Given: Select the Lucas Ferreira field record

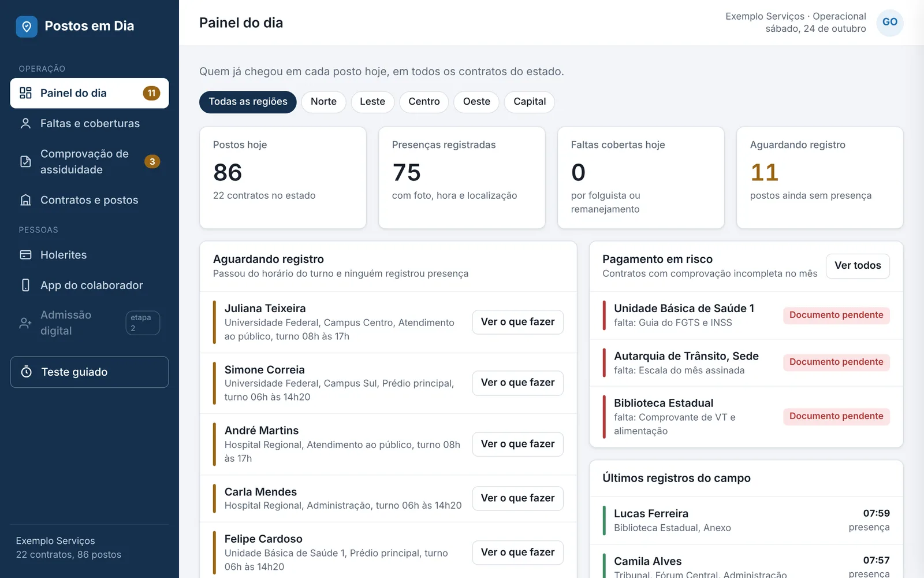Looking at the screenshot, I should click(x=746, y=520).
